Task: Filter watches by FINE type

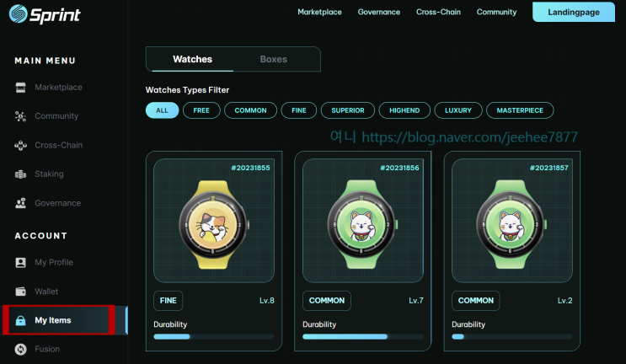Action: click(x=299, y=110)
